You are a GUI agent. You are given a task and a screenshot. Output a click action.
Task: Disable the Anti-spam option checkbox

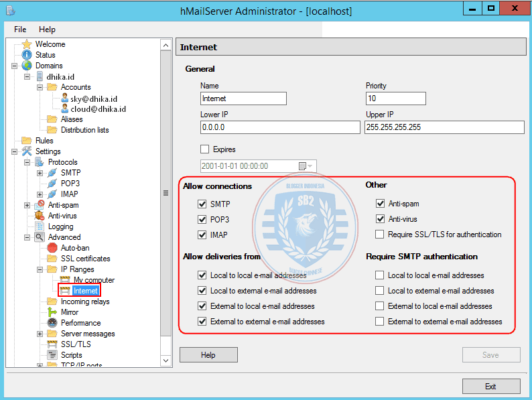coord(380,204)
